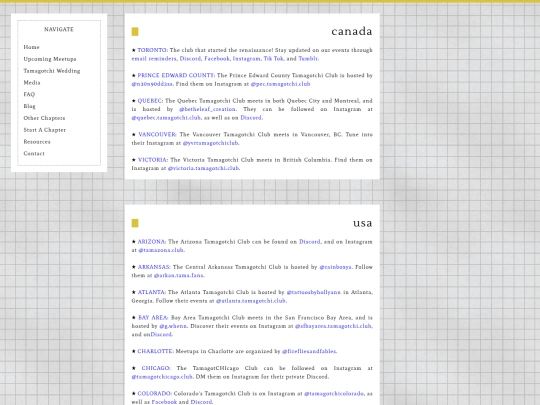Image resolution: width=540 pixels, height=405 pixels.
Task: Open the @tattoosbyhollyann profile link
Action: [x=313, y=292]
